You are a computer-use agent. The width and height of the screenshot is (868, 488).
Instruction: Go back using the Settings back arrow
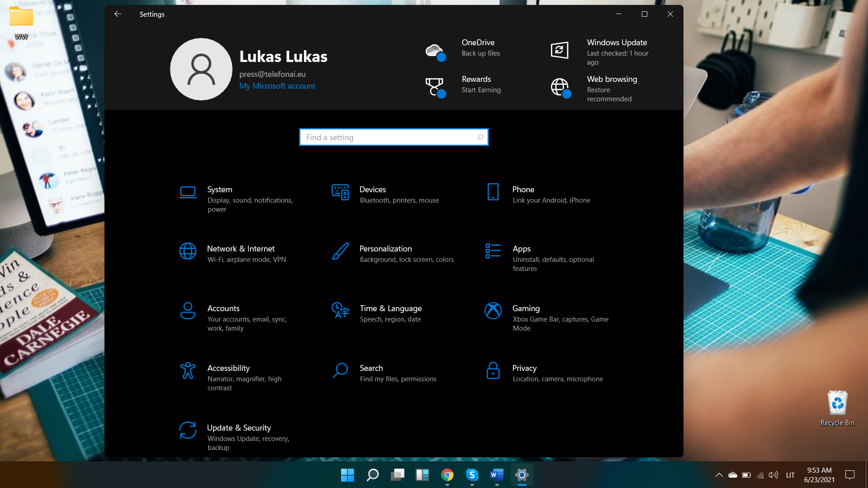pos(118,14)
